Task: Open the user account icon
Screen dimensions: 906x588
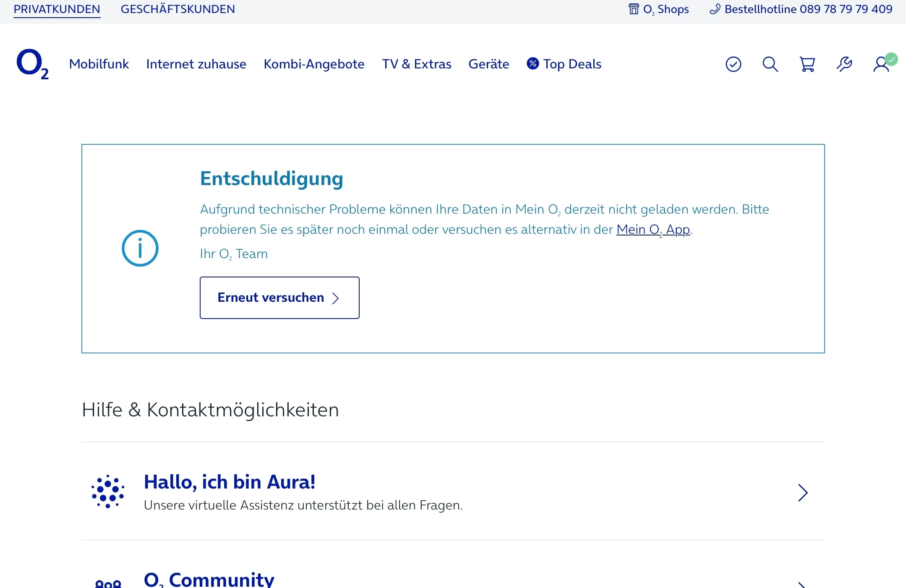Action: (881, 64)
